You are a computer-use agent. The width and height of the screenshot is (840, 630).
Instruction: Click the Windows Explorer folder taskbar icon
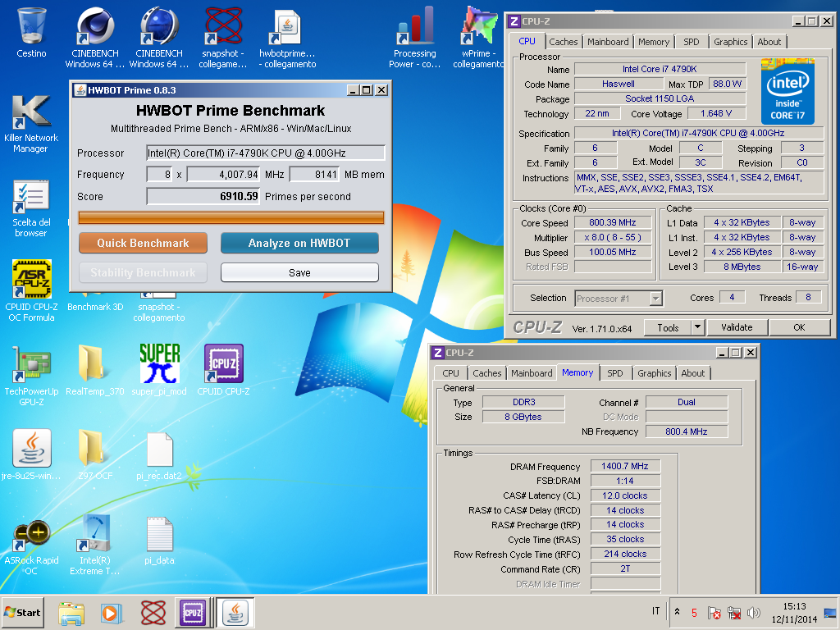point(71,613)
